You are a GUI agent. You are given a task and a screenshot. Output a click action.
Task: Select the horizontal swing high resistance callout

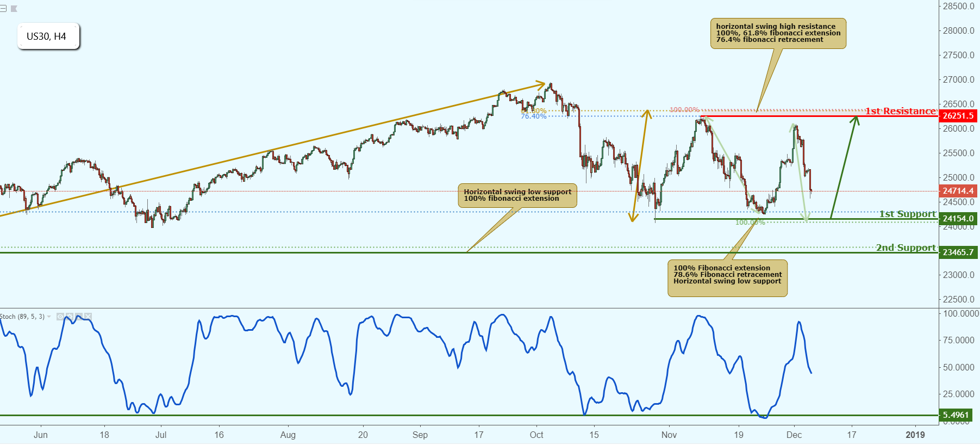778,33
